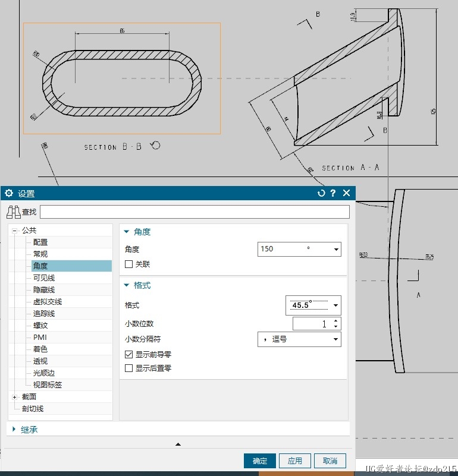Close the 设置 dialog
Image resolution: width=458 pixels, height=476 pixels.
coord(346,193)
